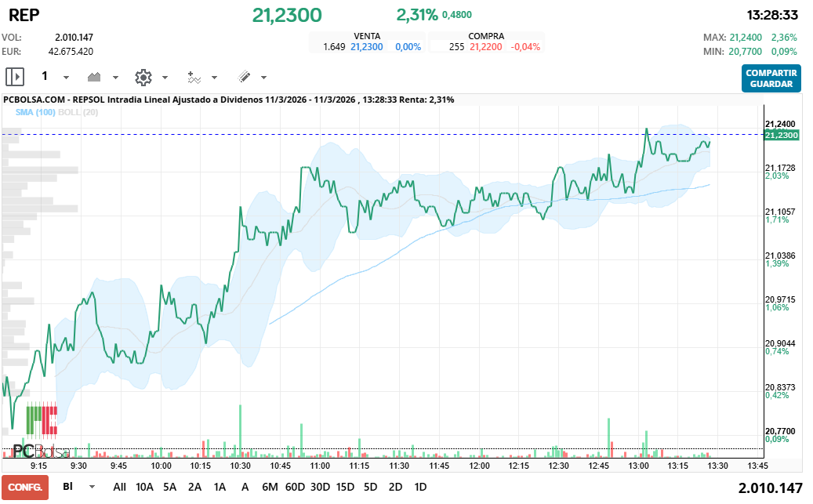Click the add indicator icon

coord(194,77)
